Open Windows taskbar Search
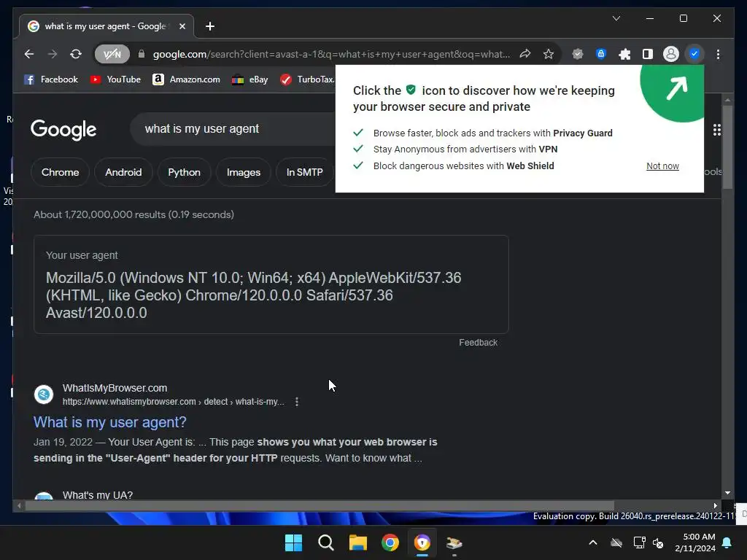Image resolution: width=747 pixels, height=560 pixels. click(x=326, y=542)
